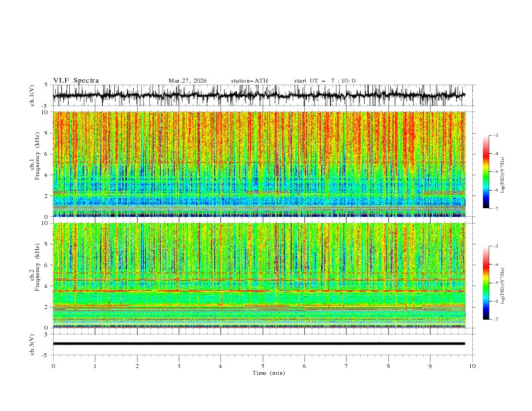Image resolution: width=532 pixels, height=411 pixels.
Task: Select the "start UT = 7 :10: 0" text
Action: click(x=324, y=81)
